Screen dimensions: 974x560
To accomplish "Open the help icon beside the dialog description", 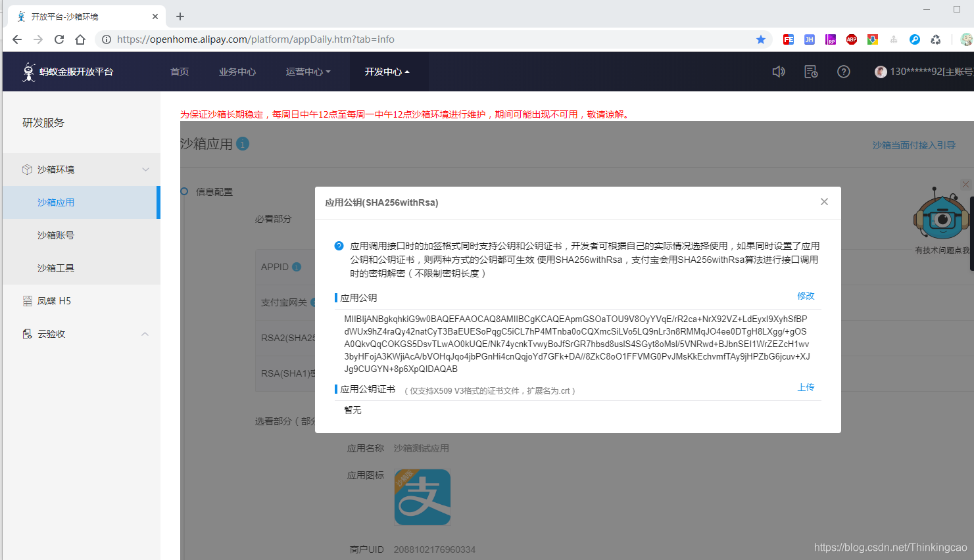I will click(x=339, y=246).
